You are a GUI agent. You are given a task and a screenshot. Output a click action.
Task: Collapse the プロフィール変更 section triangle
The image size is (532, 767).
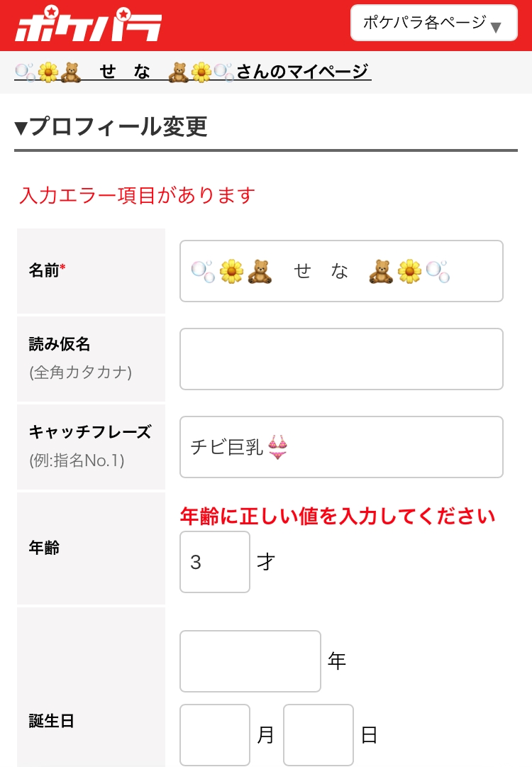pyautogui.click(x=21, y=128)
